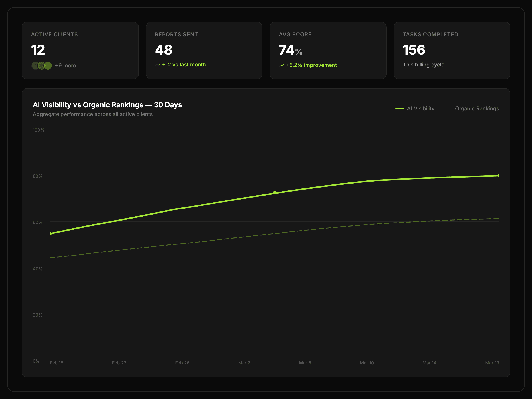The height and width of the screenshot is (399, 532).
Task: Click the solid AI Visibility legend line swatch
Action: coord(399,109)
